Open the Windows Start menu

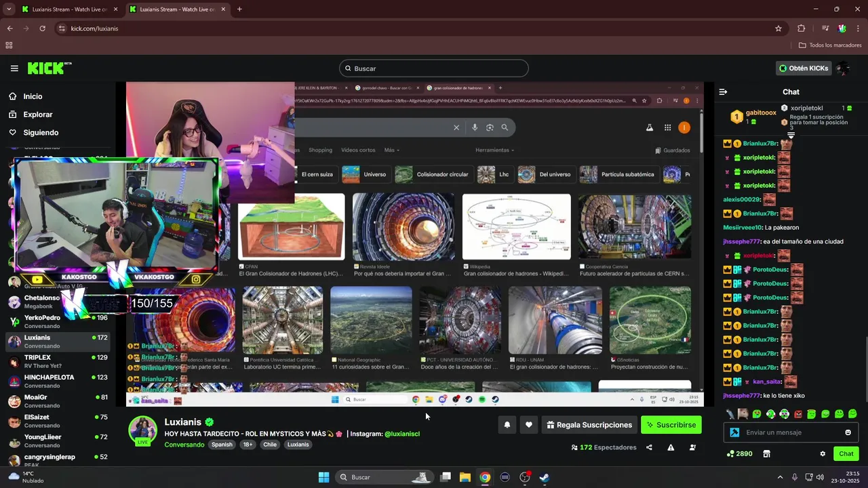[323, 477]
